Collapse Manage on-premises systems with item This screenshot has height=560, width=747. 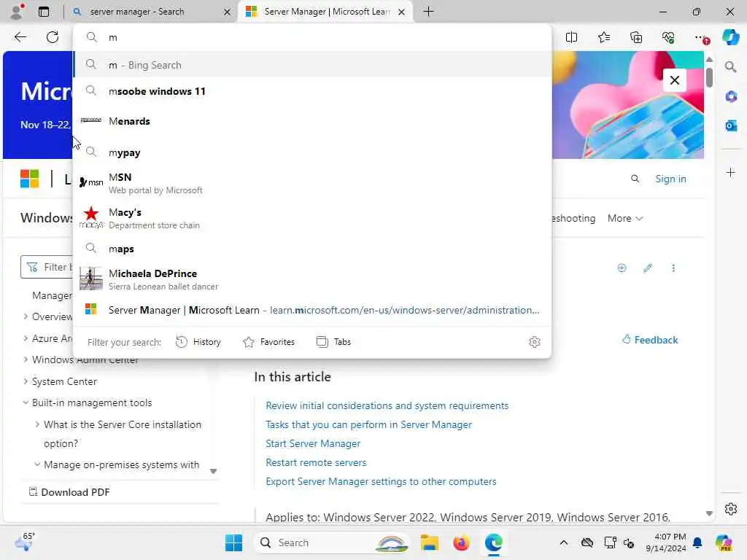pos(37,464)
